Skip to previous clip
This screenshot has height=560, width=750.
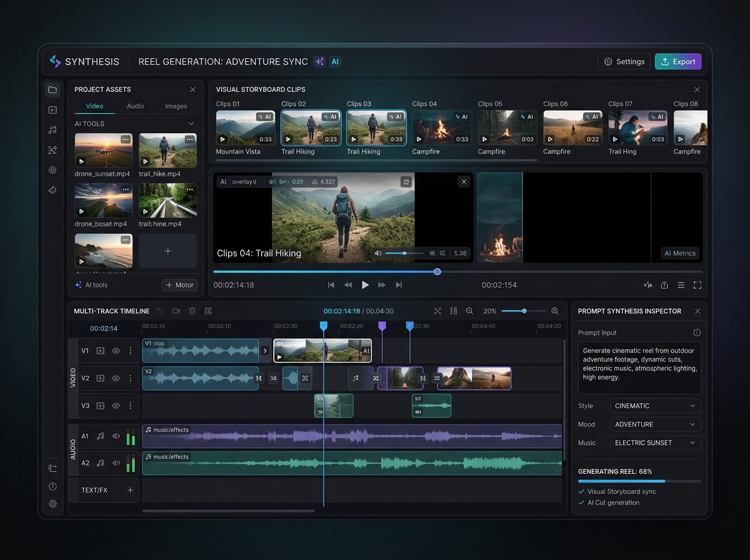[331, 285]
